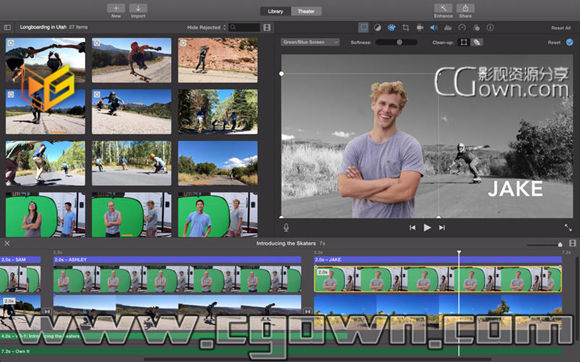Select the ASHLEY title bar in timeline

click(x=177, y=260)
